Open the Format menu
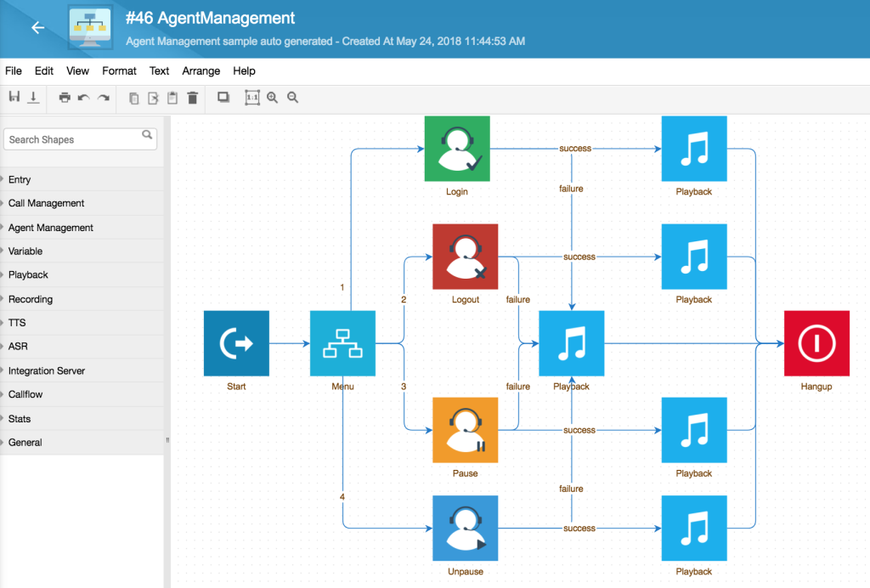This screenshot has height=588, width=870. pos(119,71)
